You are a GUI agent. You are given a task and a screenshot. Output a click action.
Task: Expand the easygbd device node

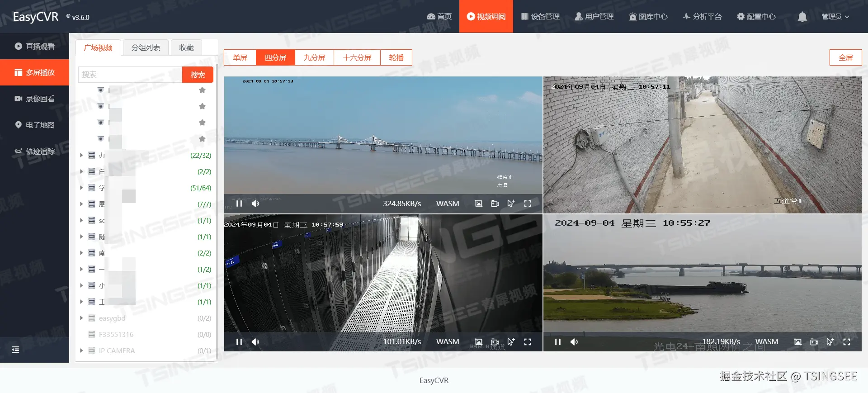click(x=81, y=318)
